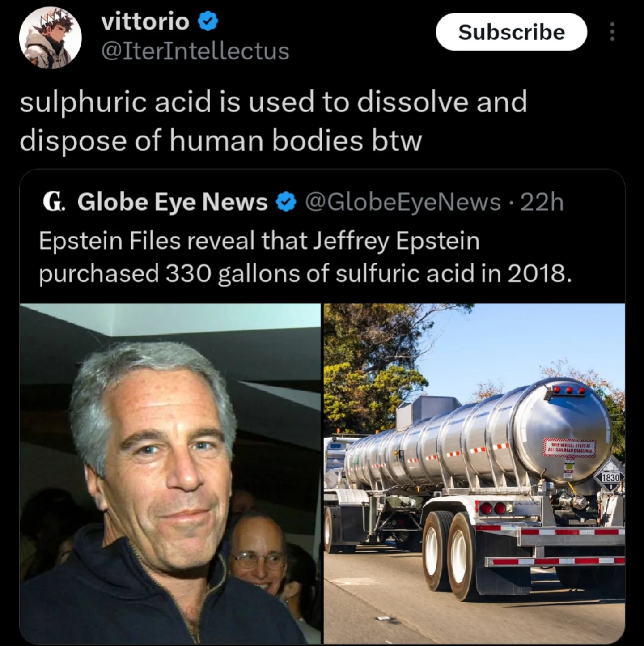This screenshot has width=644, height=646.
Task: Open the three-dot more options menu
Action: pos(612,32)
